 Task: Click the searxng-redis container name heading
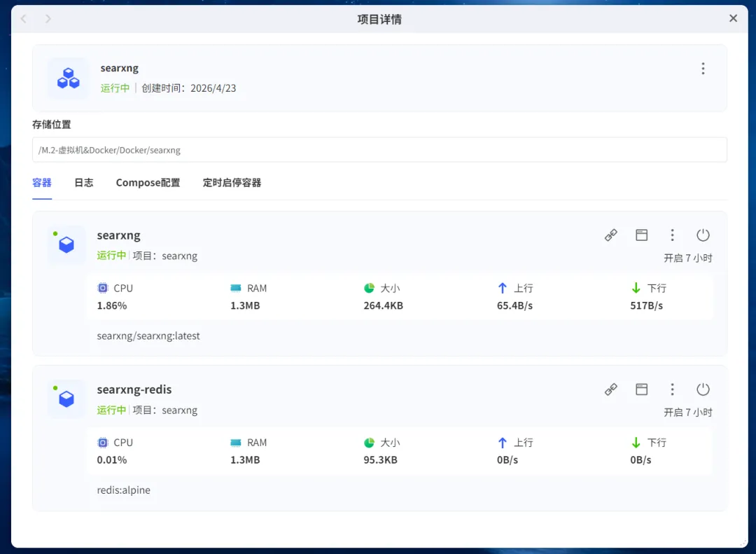(134, 389)
